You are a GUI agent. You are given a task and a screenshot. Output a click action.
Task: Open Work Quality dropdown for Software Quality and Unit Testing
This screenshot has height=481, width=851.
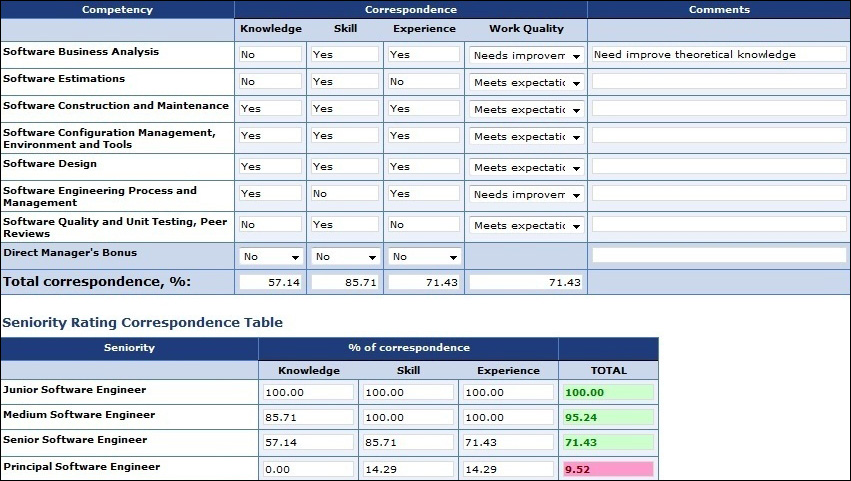click(526, 225)
